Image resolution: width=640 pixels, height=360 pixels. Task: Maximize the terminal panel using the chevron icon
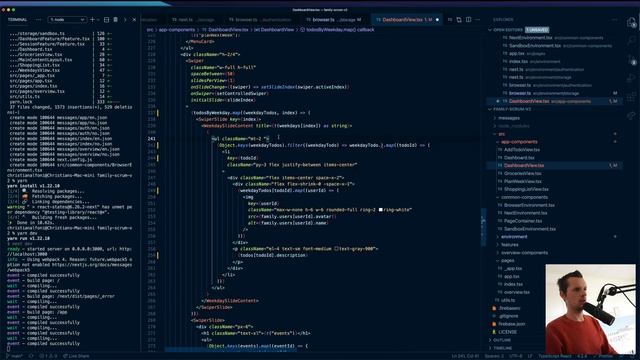coord(125,20)
